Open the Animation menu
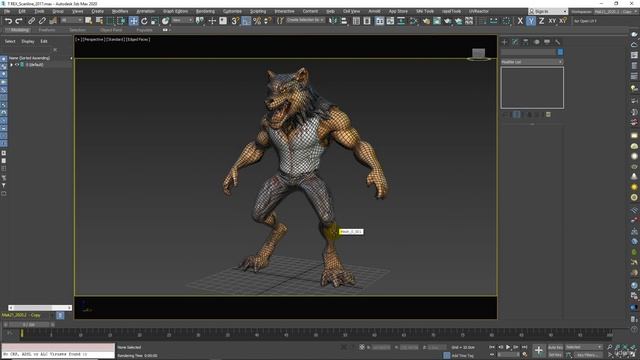This screenshot has width=640, height=360. click(145, 11)
